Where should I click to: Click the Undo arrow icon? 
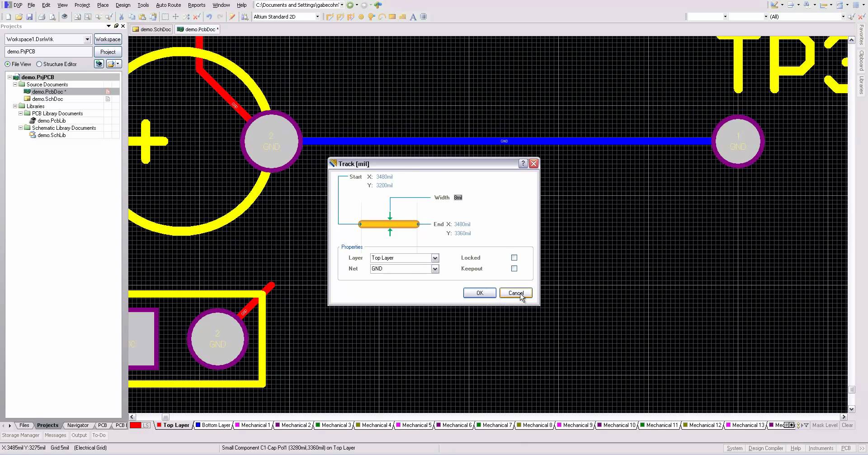point(209,17)
